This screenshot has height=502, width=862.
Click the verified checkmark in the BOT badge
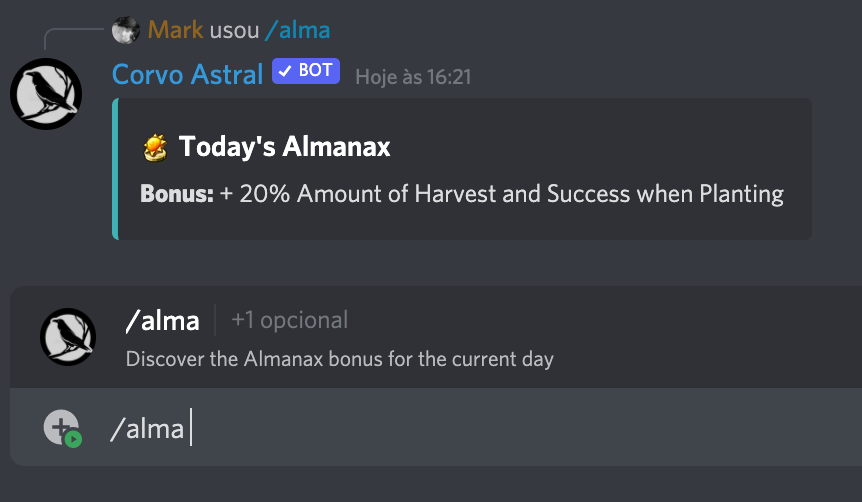[x=285, y=73]
